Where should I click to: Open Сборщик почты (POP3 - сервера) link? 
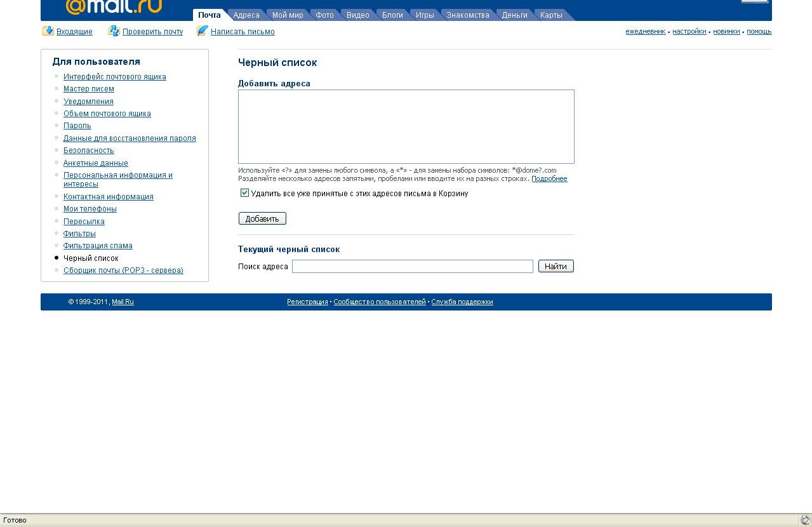pos(123,270)
